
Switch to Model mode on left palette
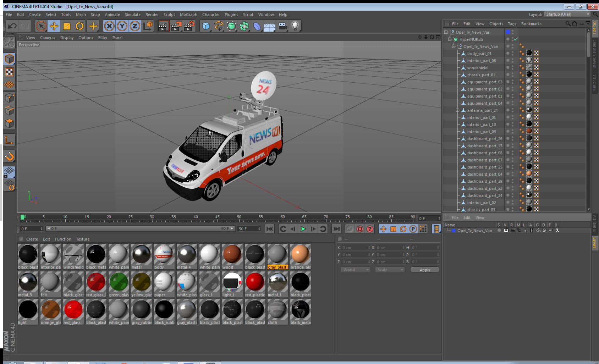pyautogui.click(x=9, y=59)
